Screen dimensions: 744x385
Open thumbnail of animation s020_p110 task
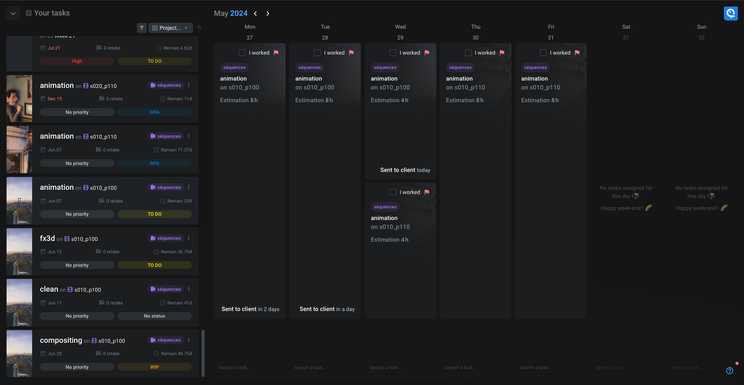pos(19,98)
